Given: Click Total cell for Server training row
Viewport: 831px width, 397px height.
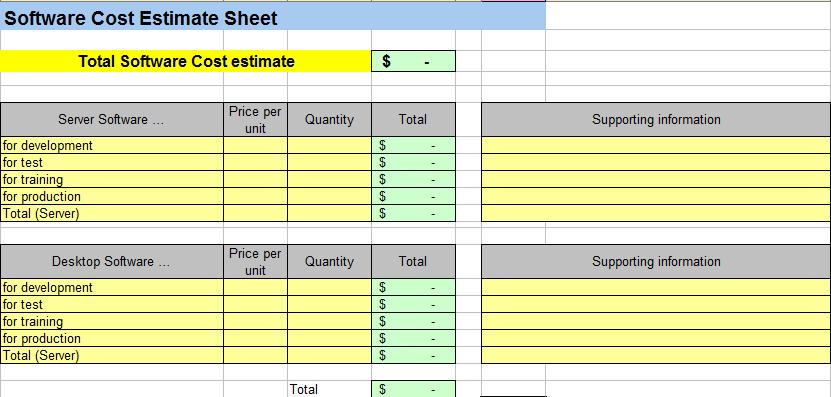Looking at the screenshot, I should pos(413,179).
